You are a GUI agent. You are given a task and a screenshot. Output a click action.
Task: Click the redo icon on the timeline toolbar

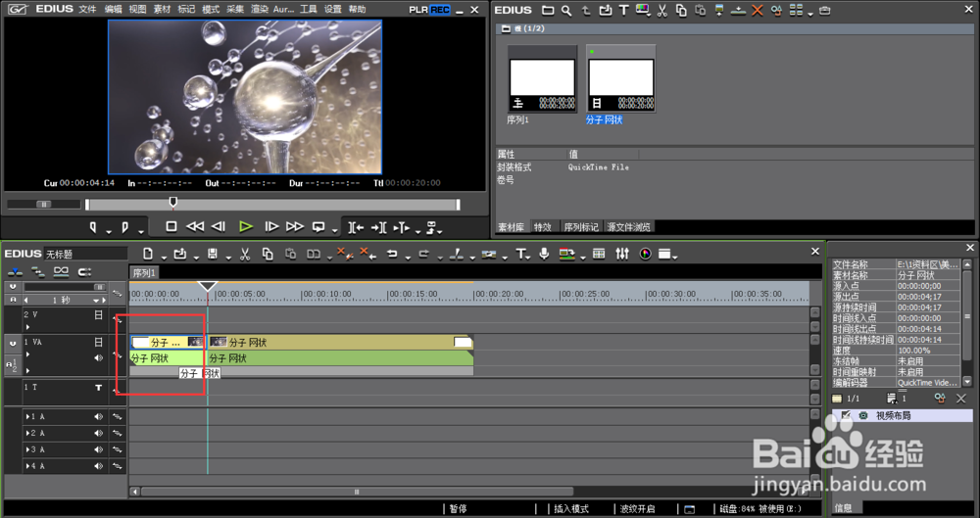[424, 254]
